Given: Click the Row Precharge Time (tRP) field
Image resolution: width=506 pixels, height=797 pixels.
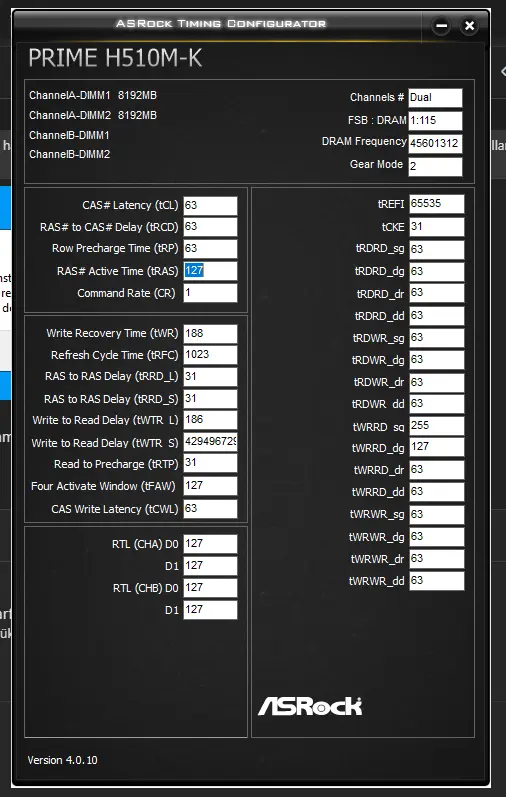Looking at the screenshot, I should click(210, 249).
